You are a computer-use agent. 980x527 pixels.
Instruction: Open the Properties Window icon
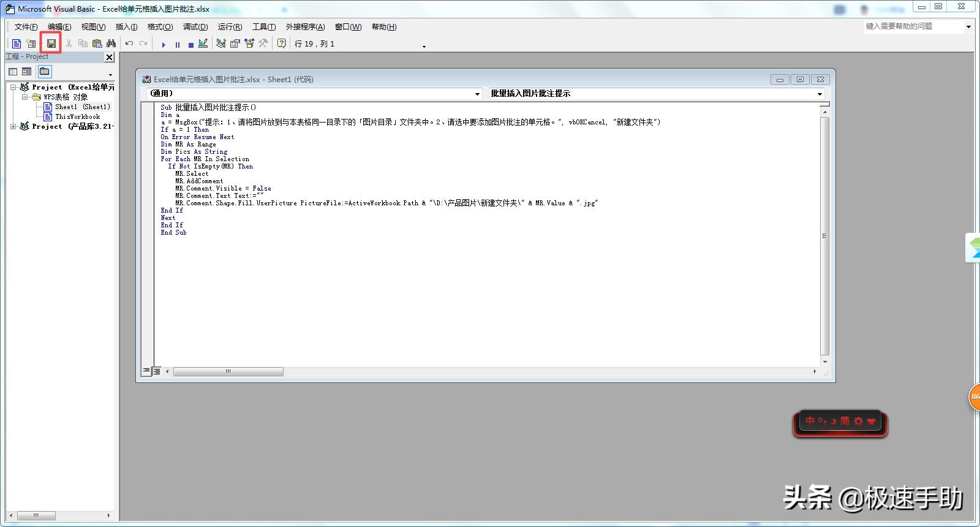point(235,44)
